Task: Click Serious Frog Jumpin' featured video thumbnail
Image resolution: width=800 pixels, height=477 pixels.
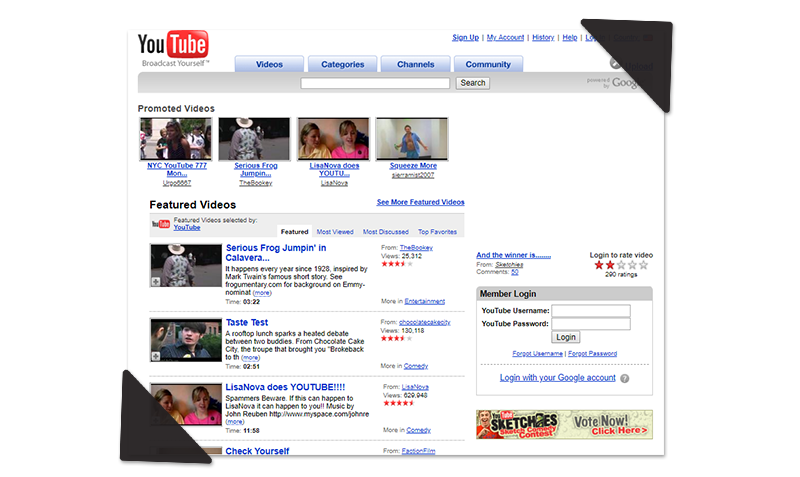Action: pyautogui.click(x=186, y=265)
